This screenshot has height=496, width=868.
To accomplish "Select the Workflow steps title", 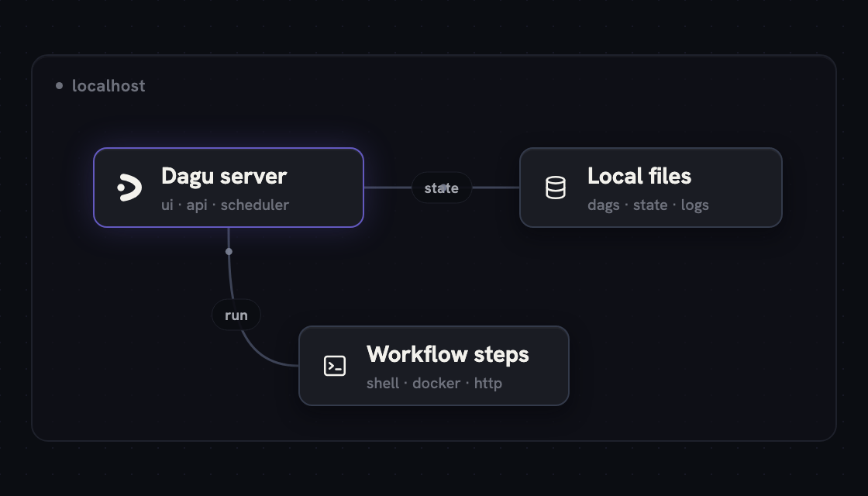I will point(447,354).
